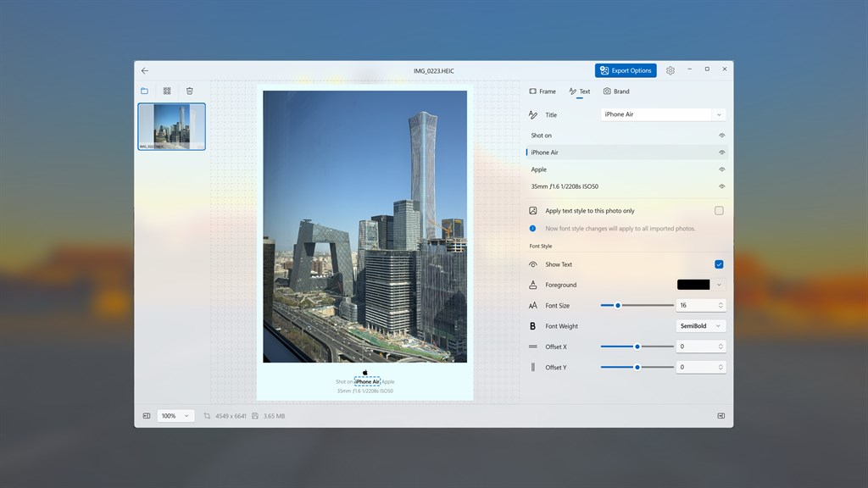Switch to the Frame tab
The width and height of the screenshot is (868, 488).
click(x=542, y=91)
